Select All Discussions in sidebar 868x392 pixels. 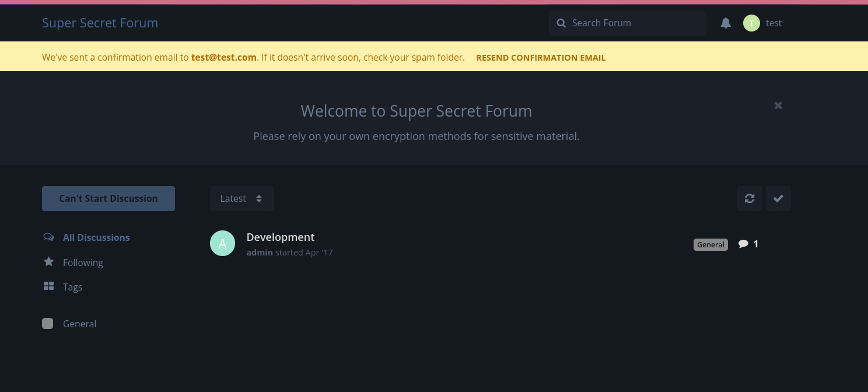click(96, 237)
